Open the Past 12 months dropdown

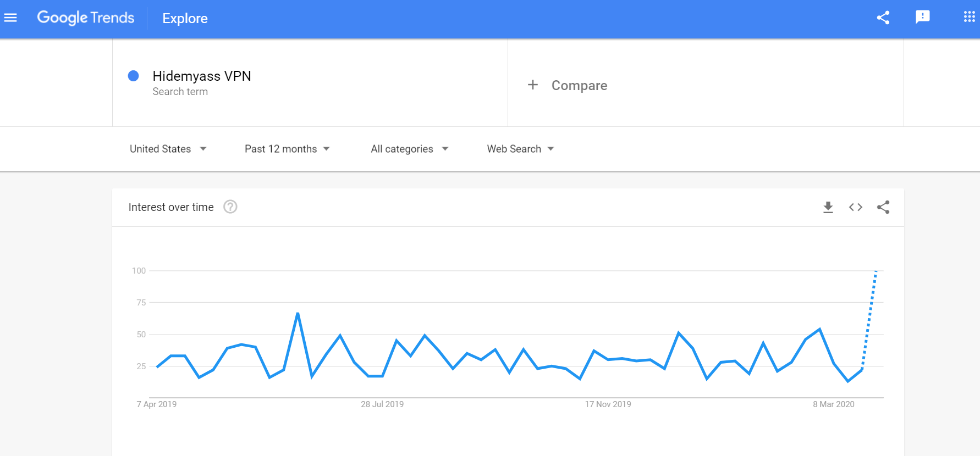pyautogui.click(x=287, y=149)
